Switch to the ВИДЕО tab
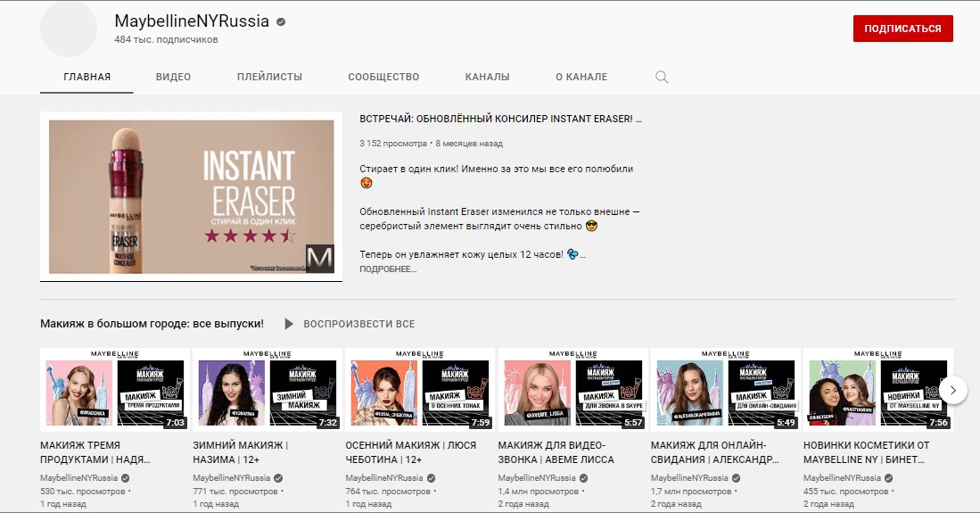 pos(173,77)
